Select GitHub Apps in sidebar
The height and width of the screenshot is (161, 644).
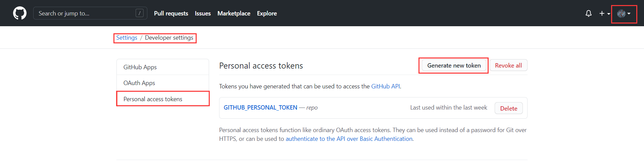[140, 67]
